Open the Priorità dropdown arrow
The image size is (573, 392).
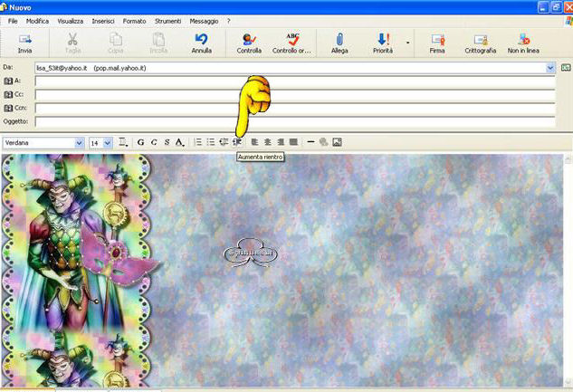pyautogui.click(x=408, y=43)
